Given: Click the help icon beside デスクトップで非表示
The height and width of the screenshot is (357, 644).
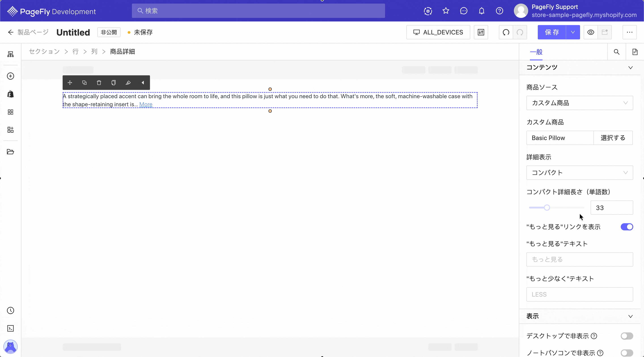Looking at the screenshot, I should click(x=594, y=336).
